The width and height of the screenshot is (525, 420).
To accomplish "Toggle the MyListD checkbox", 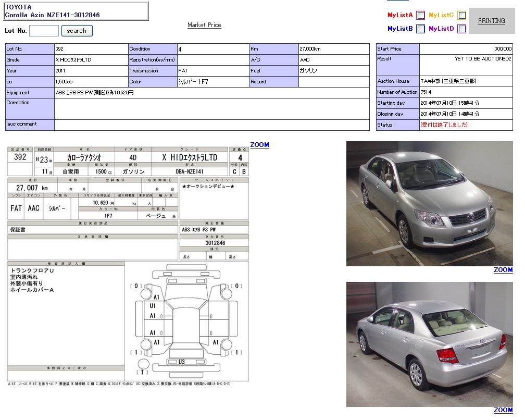I will (x=461, y=29).
